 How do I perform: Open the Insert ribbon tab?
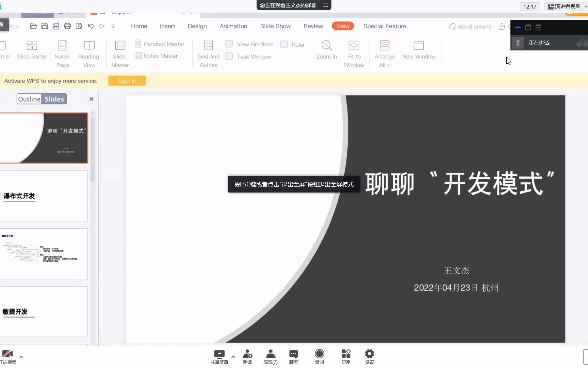167,26
